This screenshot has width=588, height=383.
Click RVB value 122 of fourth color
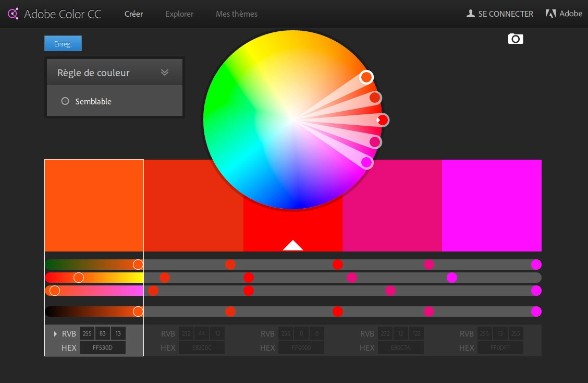point(416,333)
